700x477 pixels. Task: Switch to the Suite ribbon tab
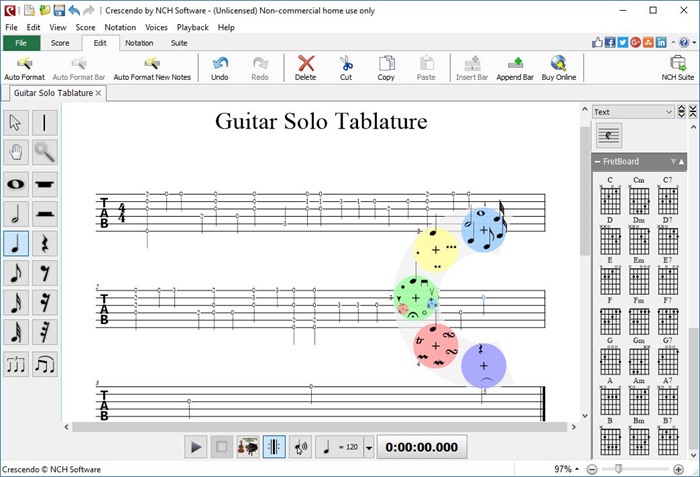[179, 43]
